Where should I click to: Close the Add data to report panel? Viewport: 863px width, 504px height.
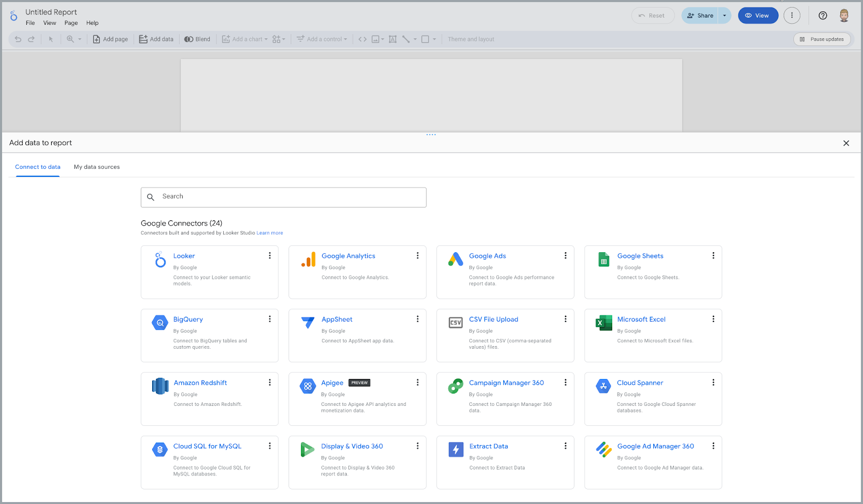coord(846,143)
